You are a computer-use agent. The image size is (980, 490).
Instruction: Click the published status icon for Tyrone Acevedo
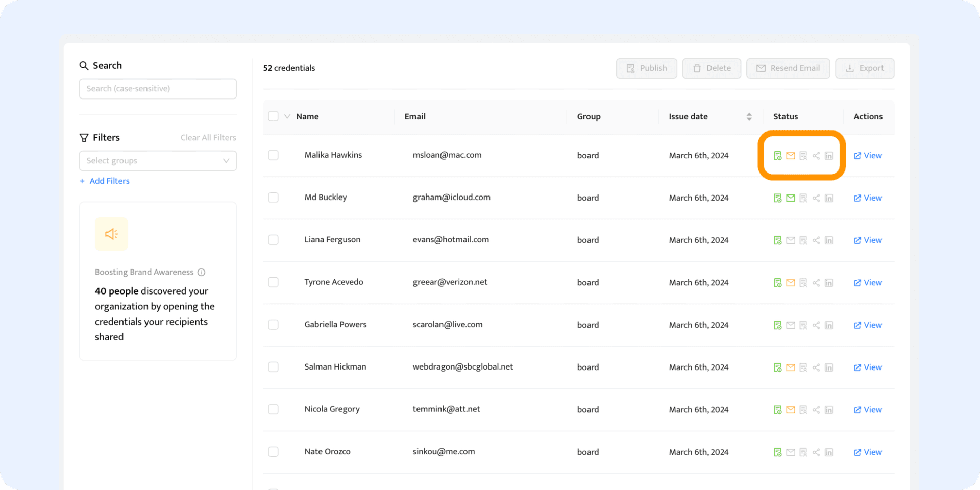click(x=777, y=283)
